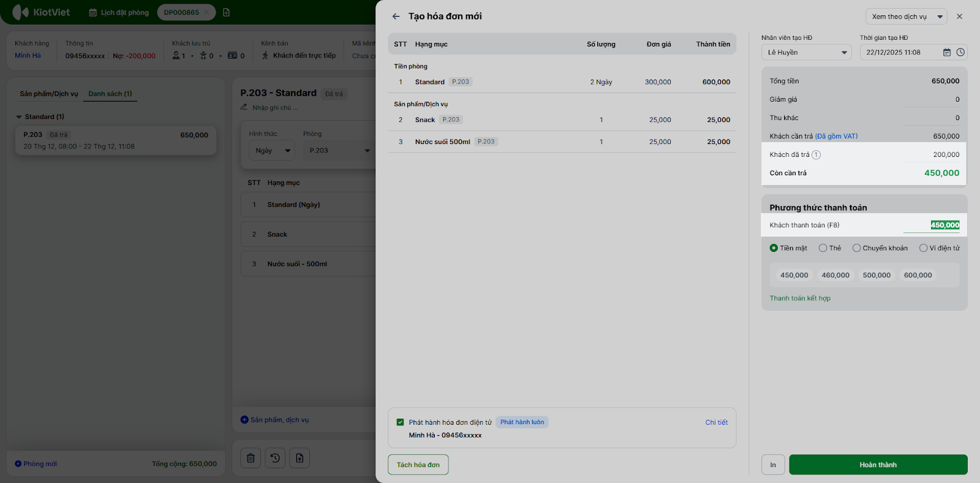Open the Xem theo dịch vụ dropdown

click(905, 17)
